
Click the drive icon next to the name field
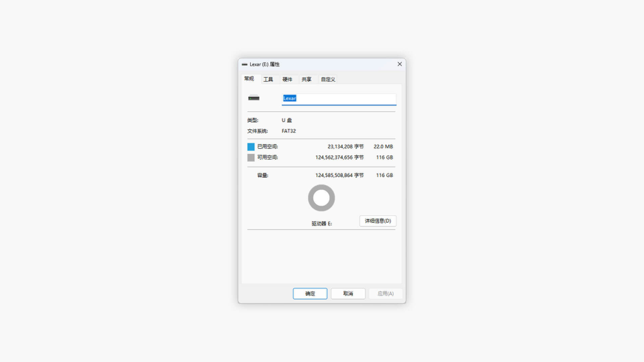[254, 98]
